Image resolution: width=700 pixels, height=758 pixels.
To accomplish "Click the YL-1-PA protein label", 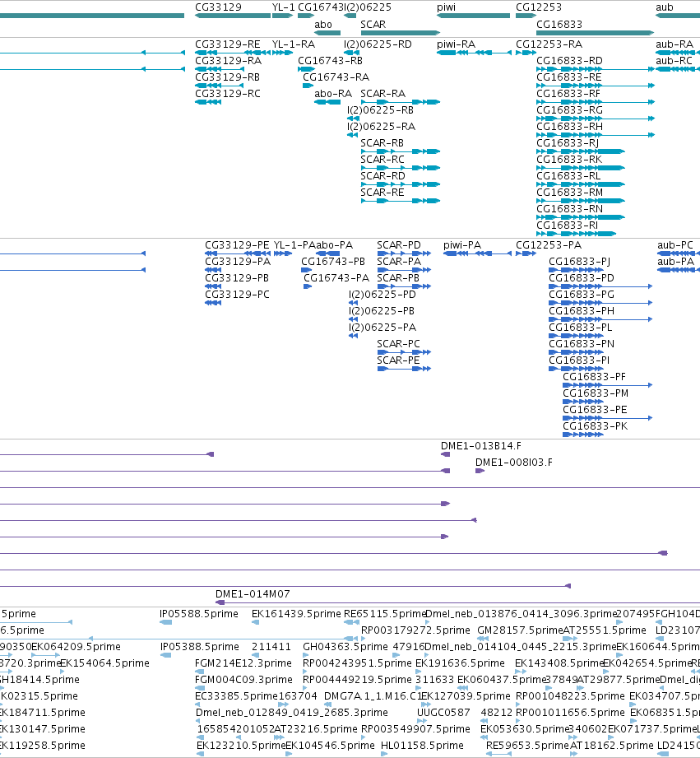I will point(294,245).
